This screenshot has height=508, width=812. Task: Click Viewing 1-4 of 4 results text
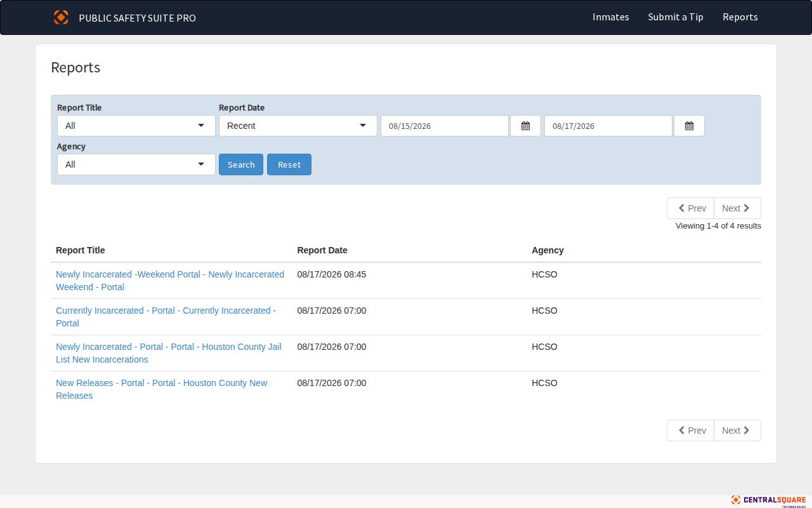coord(718,225)
